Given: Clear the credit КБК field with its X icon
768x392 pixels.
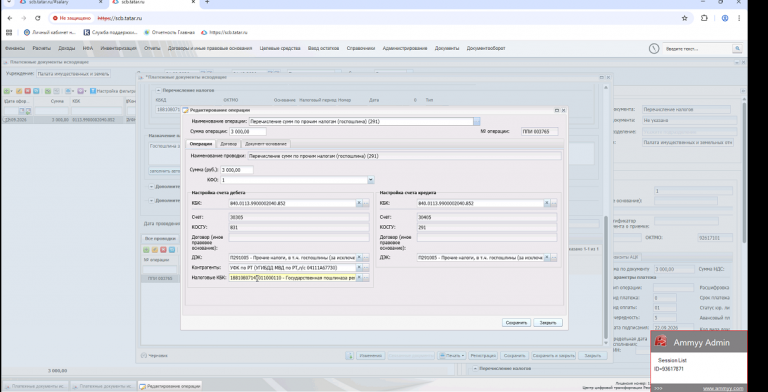Looking at the screenshot, I should (547, 203).
